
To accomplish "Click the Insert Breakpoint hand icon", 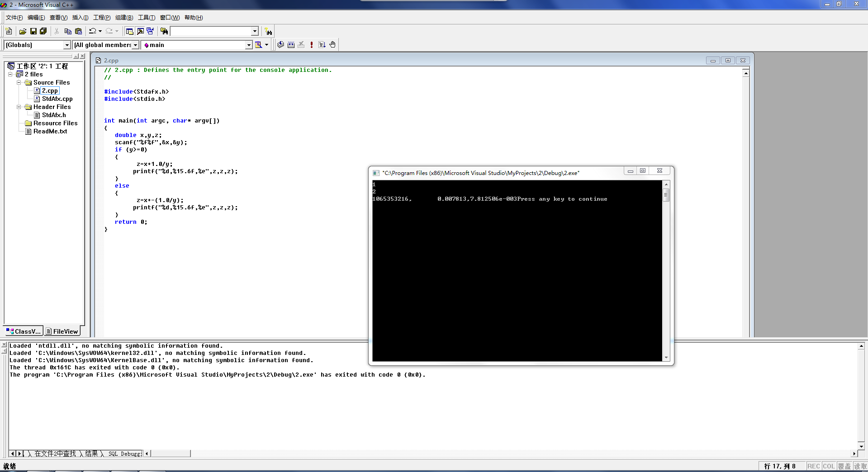I will click(332, 45).
